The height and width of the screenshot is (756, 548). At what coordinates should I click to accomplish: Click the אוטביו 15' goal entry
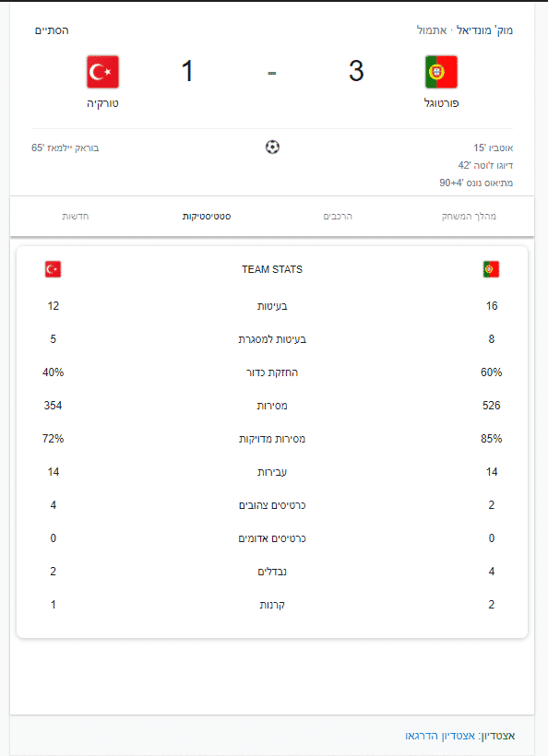coord(493,148)
